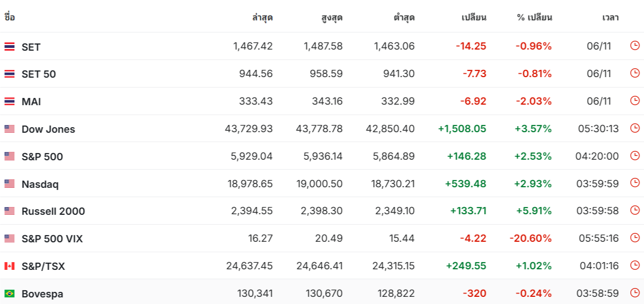Click the clock icon in Dow Jones row
Viewport: 644px width, 304px height.
tap(635, 128)
